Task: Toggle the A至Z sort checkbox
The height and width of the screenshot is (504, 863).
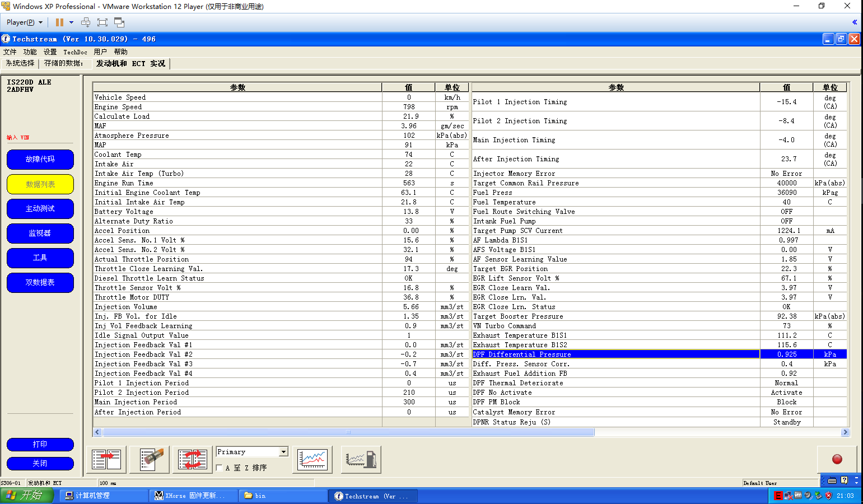Action: (219, 468)
